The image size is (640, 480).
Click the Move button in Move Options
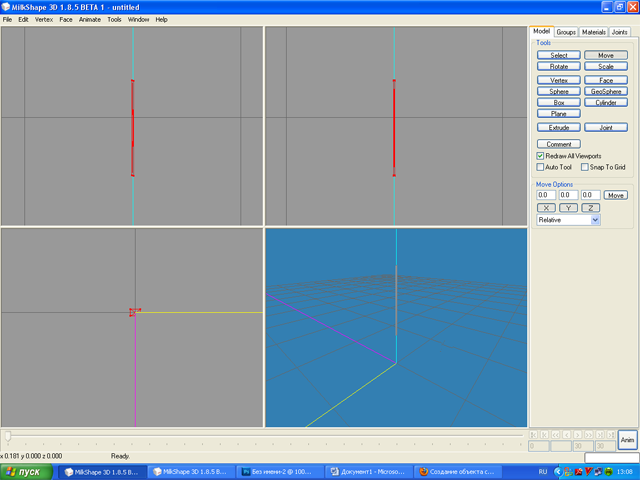click(616, 195)
